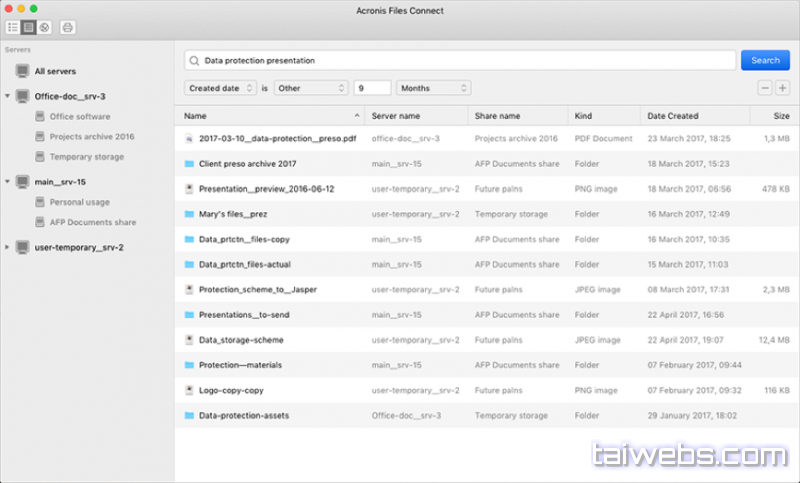This screenshot has width=800, height=483.
Task: Click the minus button to remove filter
Action: [x=765, y=88]
